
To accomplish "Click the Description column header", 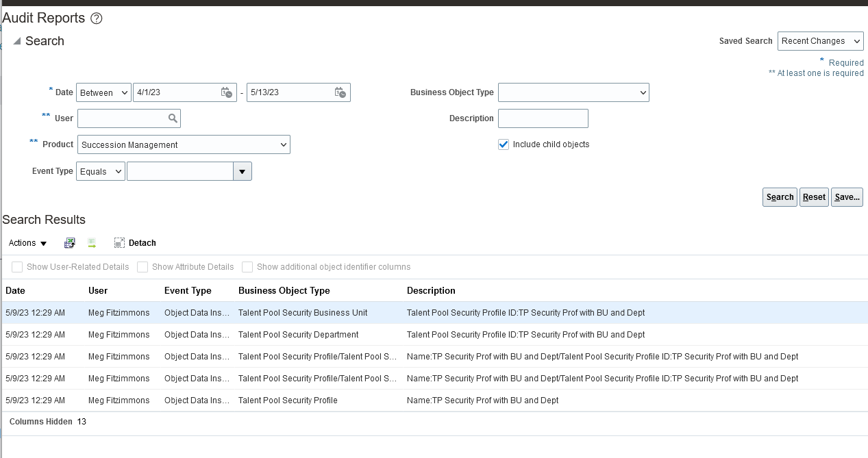I will [x=431, y=291].
